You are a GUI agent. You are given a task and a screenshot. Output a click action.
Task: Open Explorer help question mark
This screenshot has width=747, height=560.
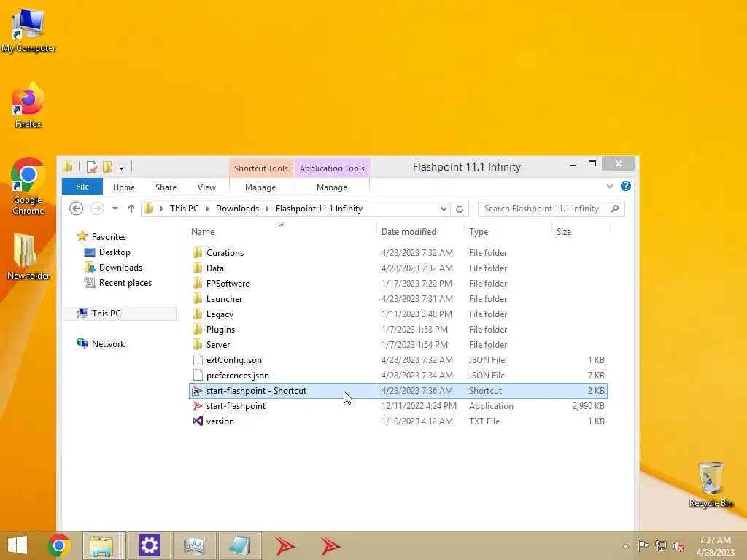tap(625, 186)
